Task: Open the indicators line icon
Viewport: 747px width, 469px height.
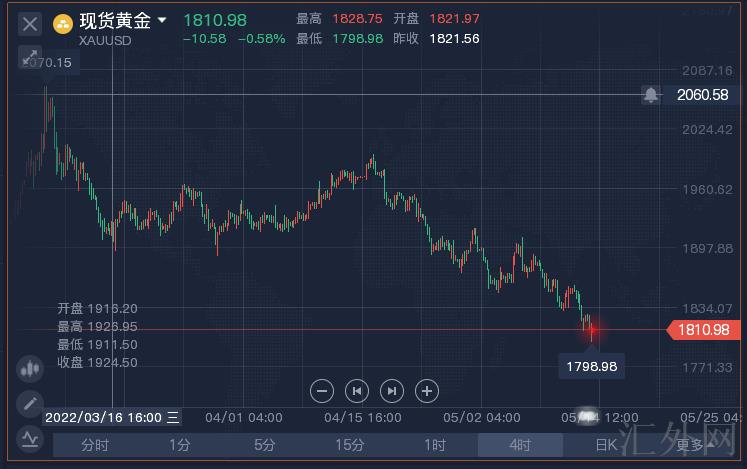Action: tap(30, 438)
